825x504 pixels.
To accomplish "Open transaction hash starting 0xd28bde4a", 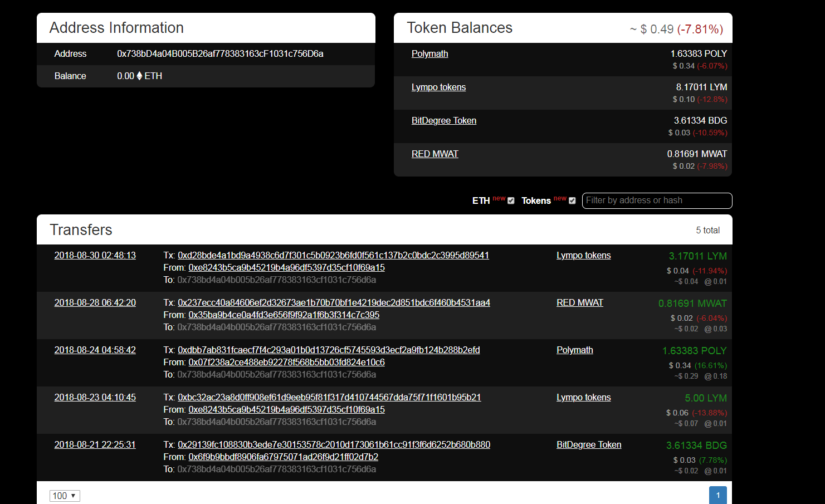I will point(333,256).
